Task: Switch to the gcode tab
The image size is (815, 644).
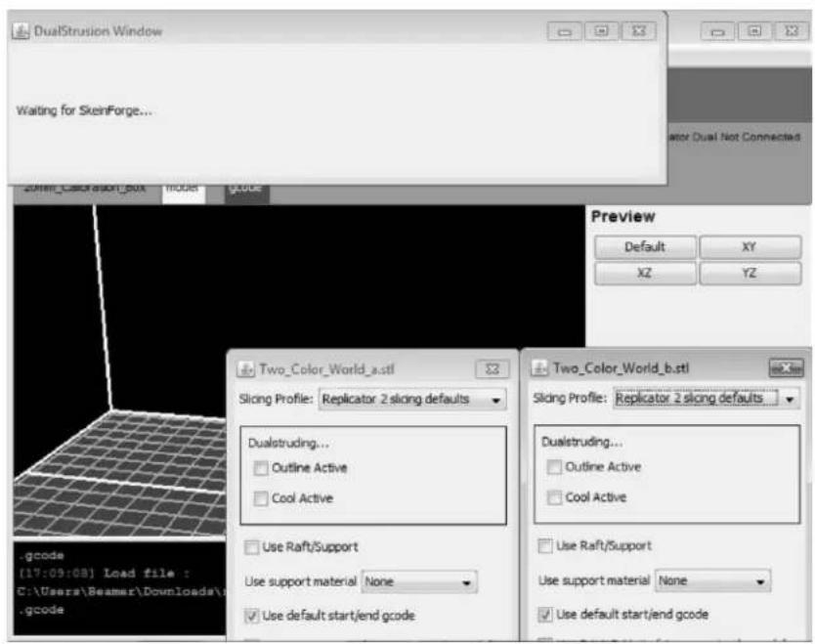Action: (x=247, y=193)
